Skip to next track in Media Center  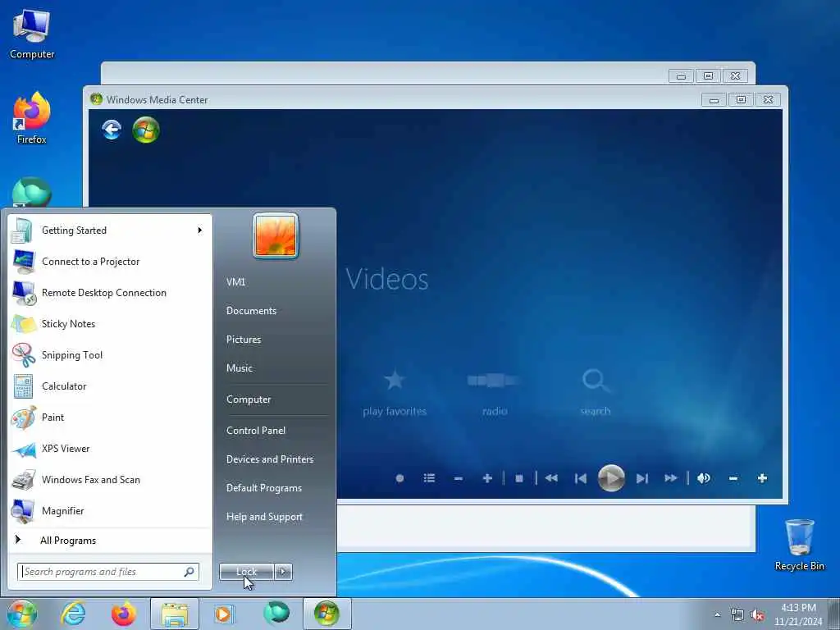[x=642, y=478]
